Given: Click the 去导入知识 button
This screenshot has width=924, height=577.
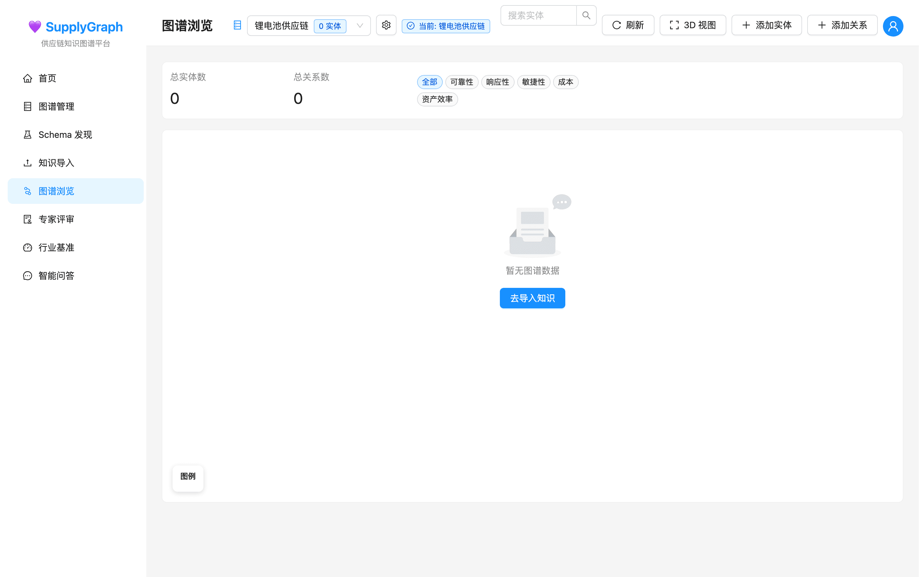Looking at the screenshot, I should (x=532, y=298).
